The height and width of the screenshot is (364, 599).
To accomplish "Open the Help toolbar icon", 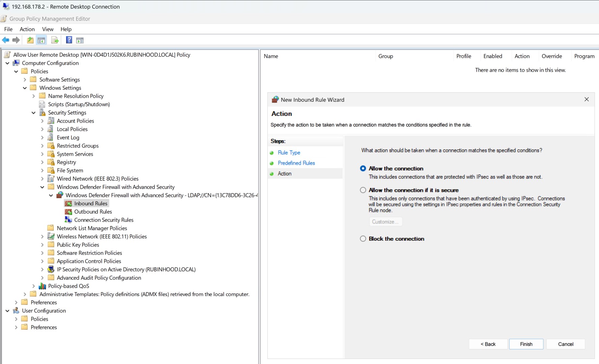I will [69, 40].
